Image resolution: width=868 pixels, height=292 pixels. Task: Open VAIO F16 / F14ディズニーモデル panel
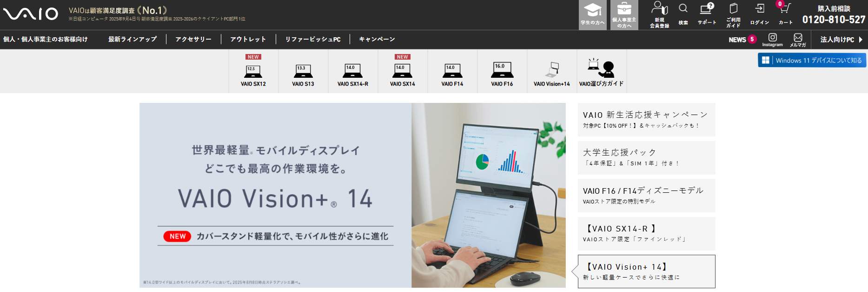[x=646, y=196]
